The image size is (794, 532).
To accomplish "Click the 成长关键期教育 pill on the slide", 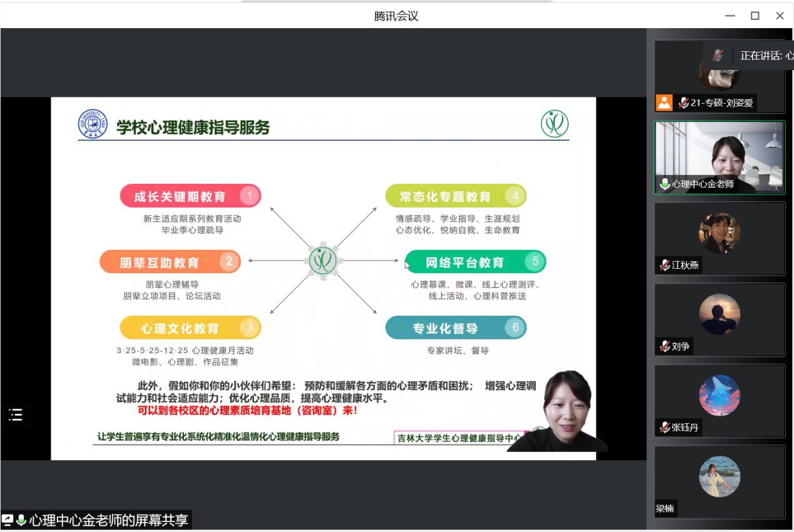I will [190, 196].
